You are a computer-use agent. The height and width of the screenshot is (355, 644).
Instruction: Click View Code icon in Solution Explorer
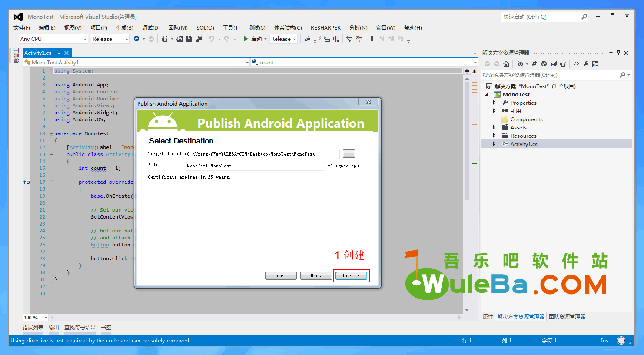pyautogui.click(x=576, y=64)
